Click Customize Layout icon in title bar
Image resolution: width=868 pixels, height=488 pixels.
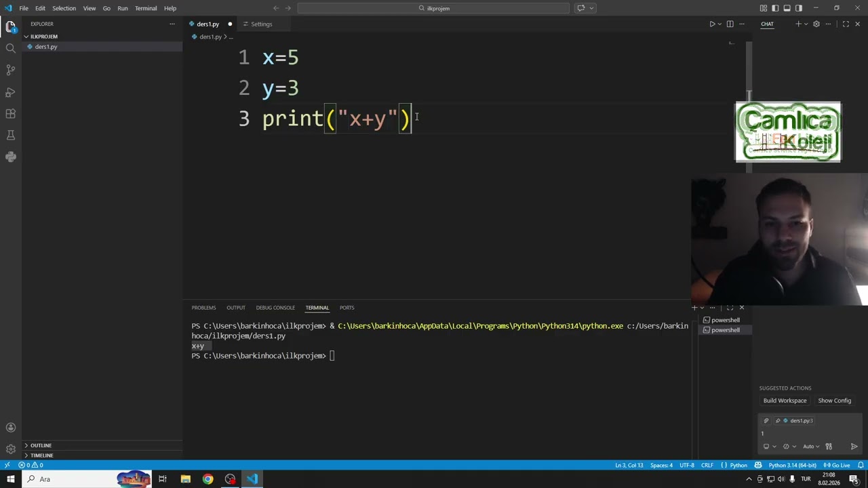tap(764, 8)
